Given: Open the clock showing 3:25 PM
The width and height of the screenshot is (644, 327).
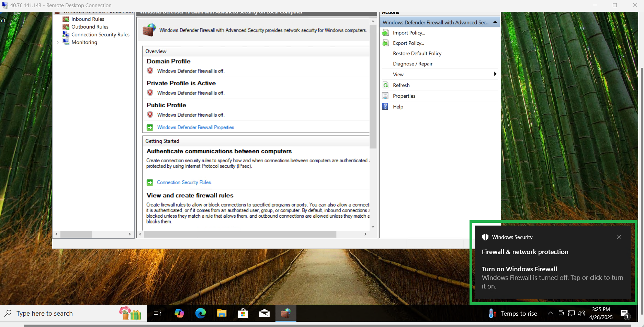Looking at the screenshot, I should click(x=601, y=313).
